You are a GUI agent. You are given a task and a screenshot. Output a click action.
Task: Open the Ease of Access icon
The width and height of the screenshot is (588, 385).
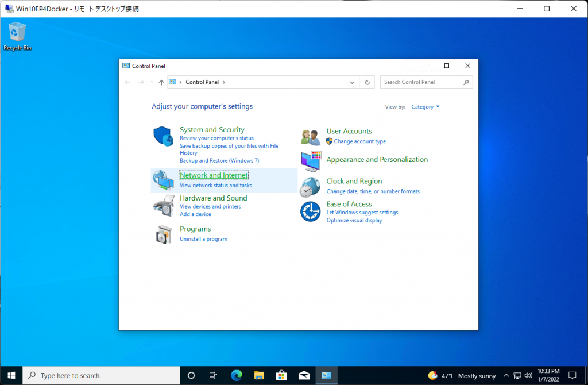(x=310, y=211)
